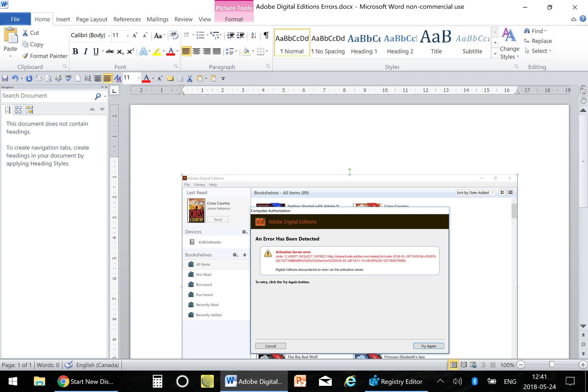Image resolution: width=588 pixels, height=392 pixels.
Task: Click the ruler tab selector box
Action: click(x=114, y=91)
